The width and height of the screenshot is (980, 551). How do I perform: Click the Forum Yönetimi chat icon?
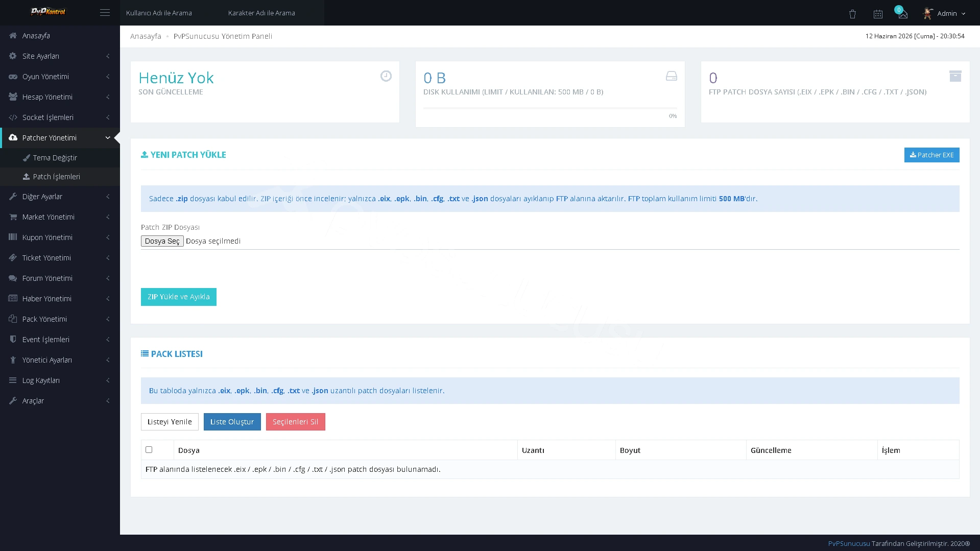[x=13, y=278]
